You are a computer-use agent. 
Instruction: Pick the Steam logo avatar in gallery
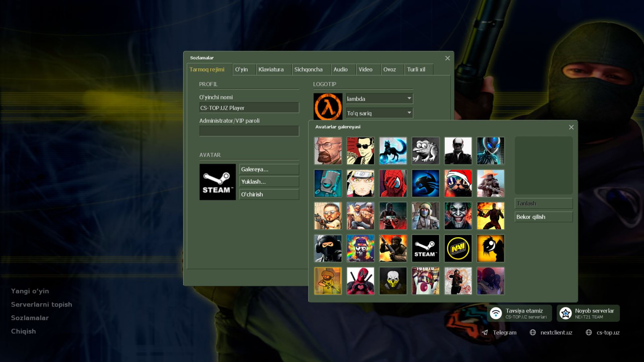[x=425, y=249]
